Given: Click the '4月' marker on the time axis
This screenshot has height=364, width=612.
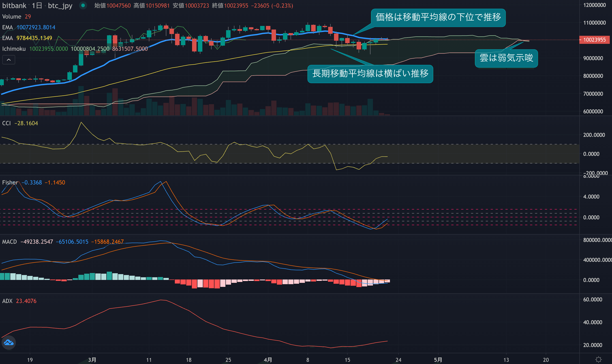Looking at the screenshot, I should pyautogui.click(x=268, y=360).
